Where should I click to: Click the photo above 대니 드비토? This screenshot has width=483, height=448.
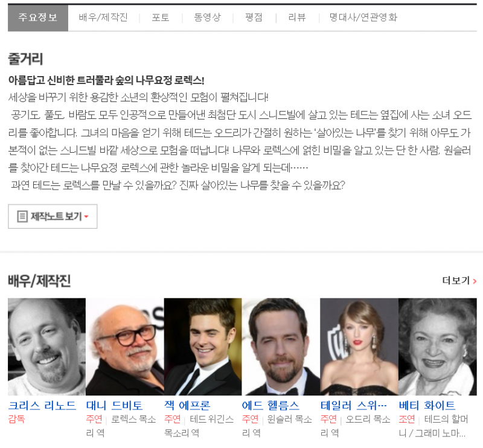pyautogui.click(x=125, y=346)
